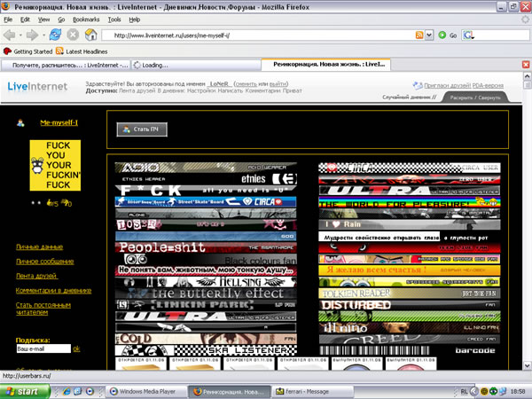Open the Личное сообщение link
Viewport: 532px width, 399px height.
[x=45, y=262]
